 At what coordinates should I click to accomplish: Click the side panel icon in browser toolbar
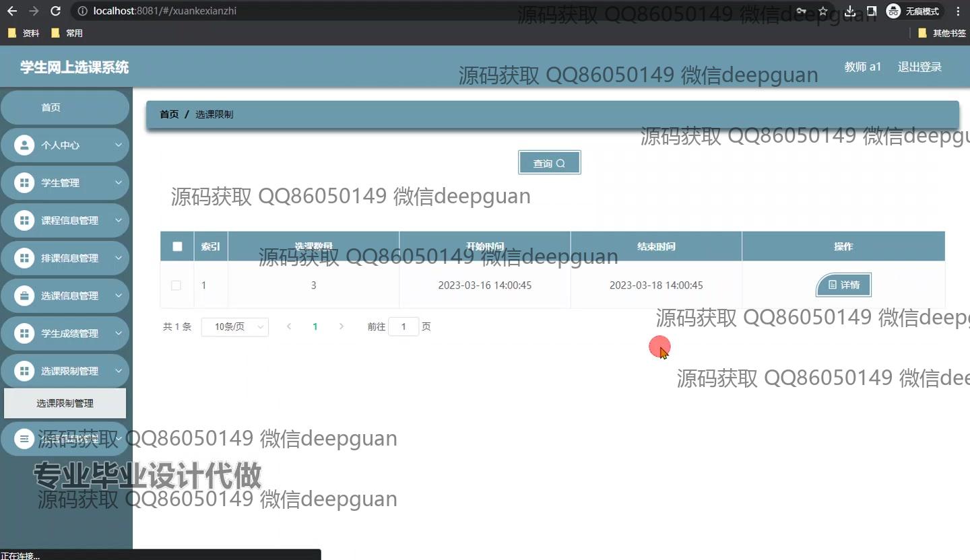tap(872, 11)
